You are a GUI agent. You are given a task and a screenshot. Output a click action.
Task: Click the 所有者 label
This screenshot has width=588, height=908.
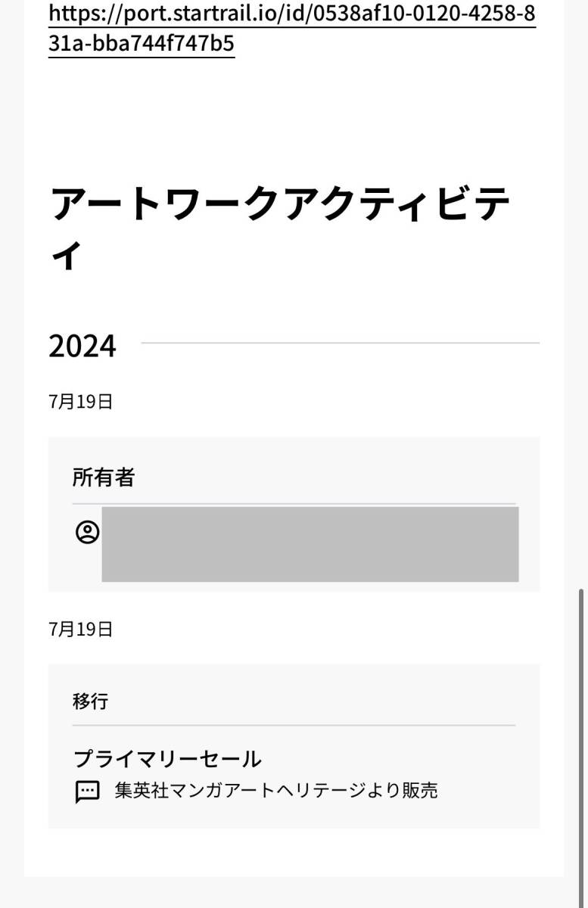pyautogui.click(x=104, y=477)
